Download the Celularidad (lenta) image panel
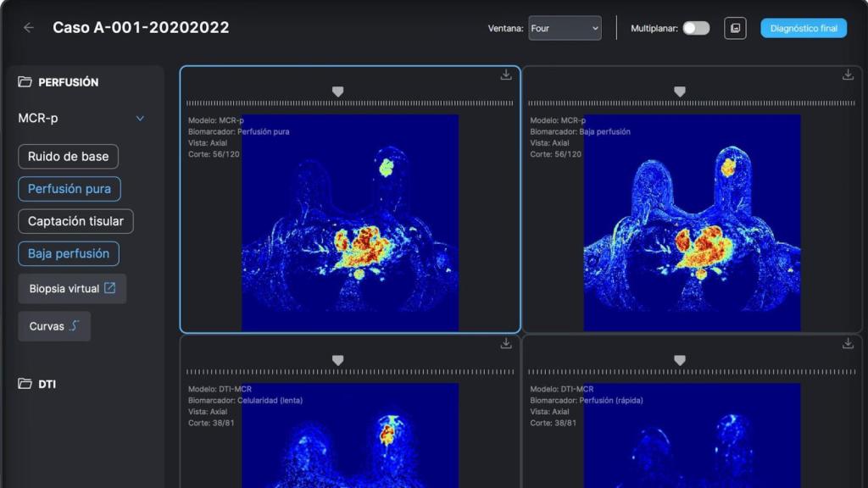This screenshot has height=488, width=868. 506,344
